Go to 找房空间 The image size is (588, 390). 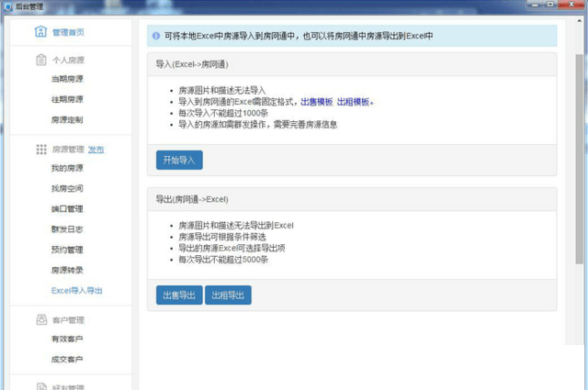(x=67, y=188)
